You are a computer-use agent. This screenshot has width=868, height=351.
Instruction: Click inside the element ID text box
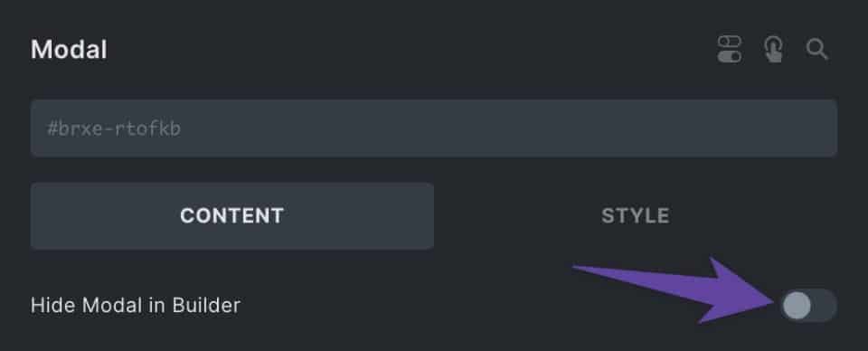(x=433, y=128)
